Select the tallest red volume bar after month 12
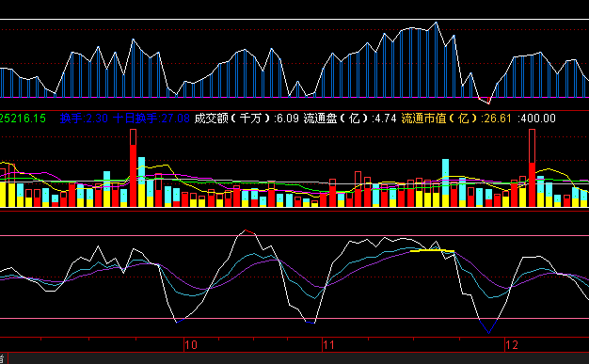The width and height of the screenshot is (589, 364). coord(532,168)
